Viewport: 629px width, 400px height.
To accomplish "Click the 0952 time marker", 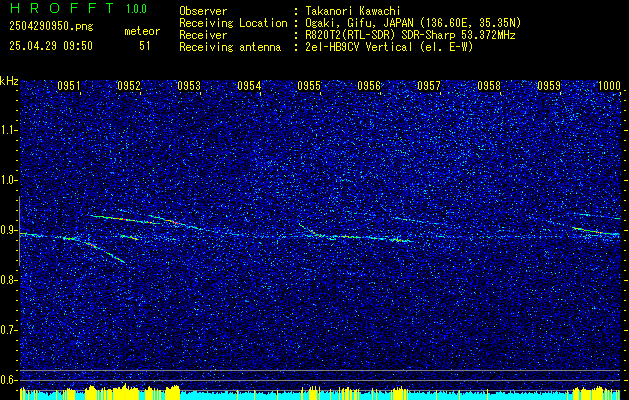I will pyautogui.click(x=129, y=86).
